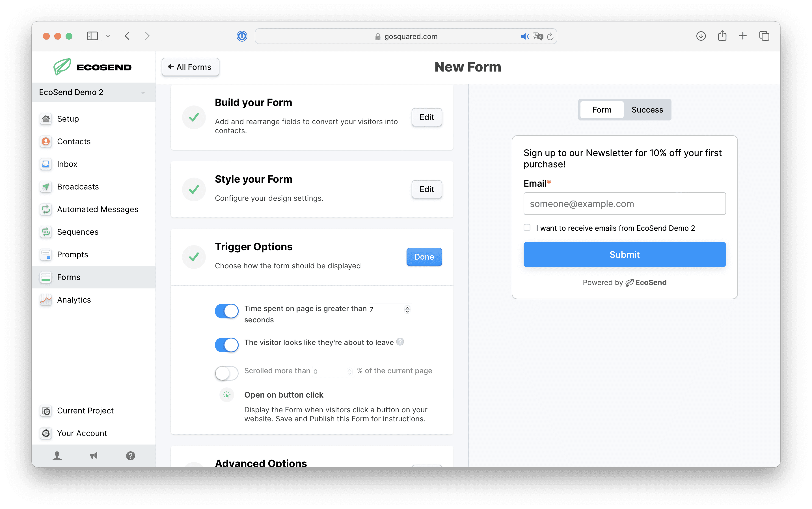
Task: Click Done in Trigger Options
Action: 424,257
